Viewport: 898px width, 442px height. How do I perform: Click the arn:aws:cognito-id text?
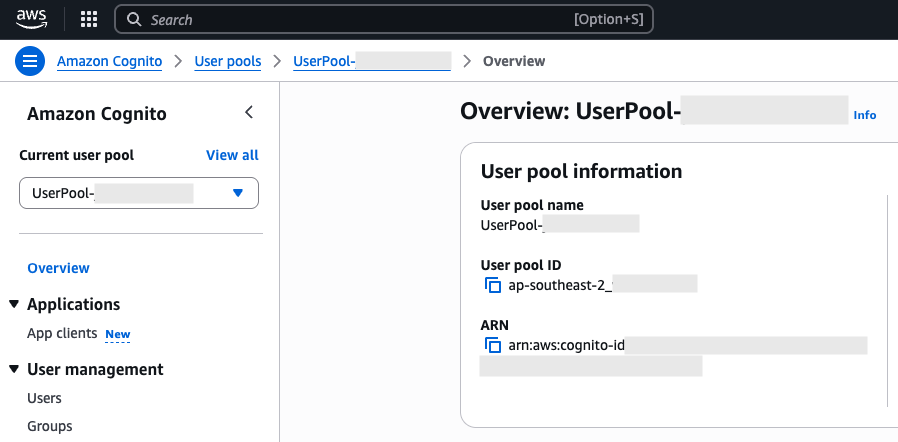566,346
